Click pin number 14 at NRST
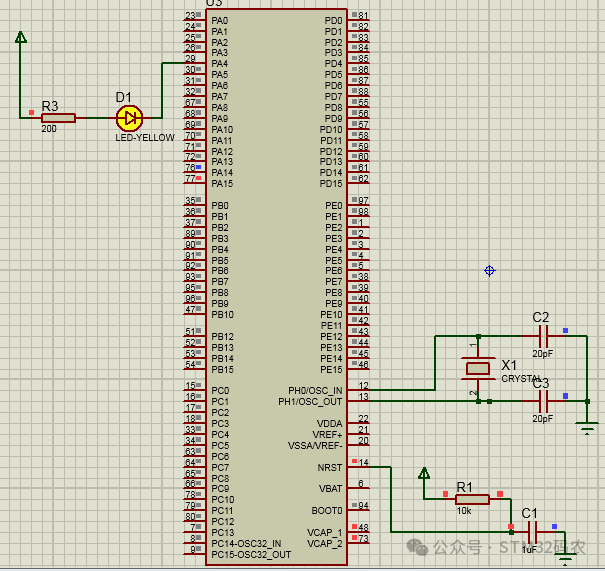This screenshot has height=571, width=605. tap(363, 462)
